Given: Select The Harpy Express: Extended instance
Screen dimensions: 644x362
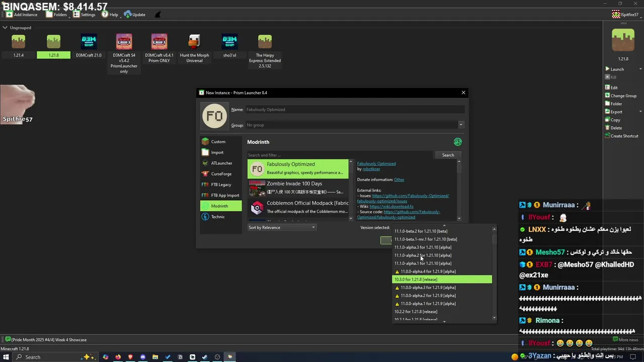Looking at the screenshot, I should point(265,51).
